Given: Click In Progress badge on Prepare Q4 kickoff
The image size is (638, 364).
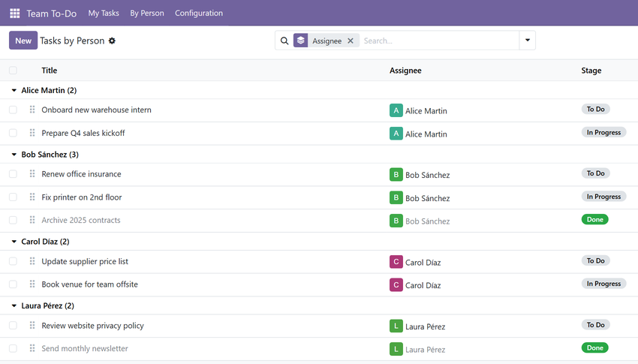Looking at the screenshot, I should coord(603,132).
